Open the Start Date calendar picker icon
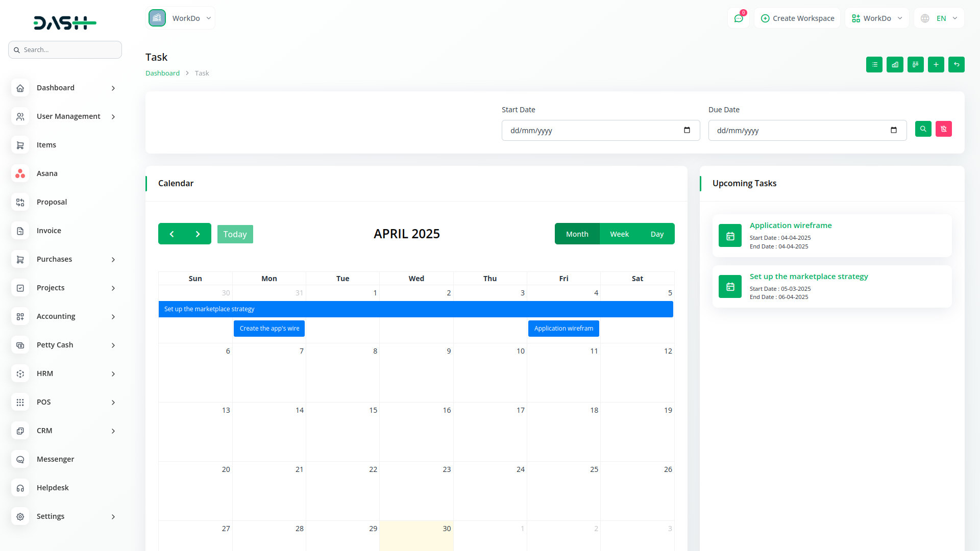Viewport: 980px width, 551px height. click(687, 130)
